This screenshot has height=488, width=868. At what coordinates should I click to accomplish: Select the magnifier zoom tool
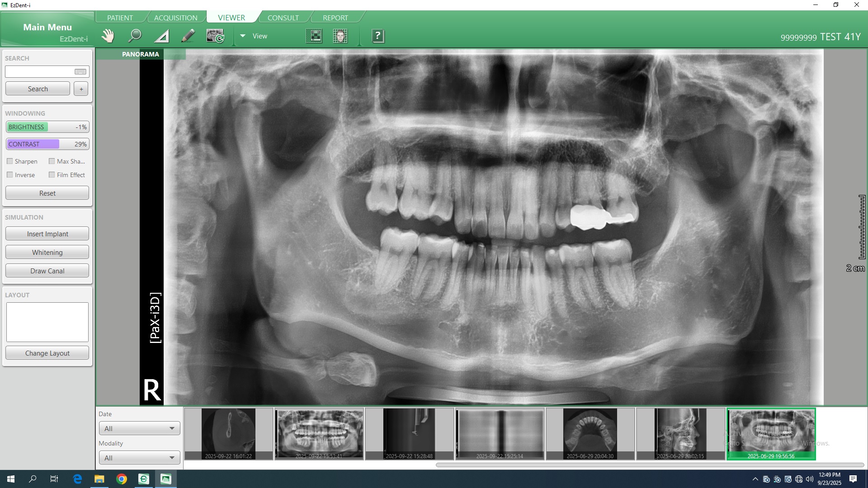pos(134,36)
